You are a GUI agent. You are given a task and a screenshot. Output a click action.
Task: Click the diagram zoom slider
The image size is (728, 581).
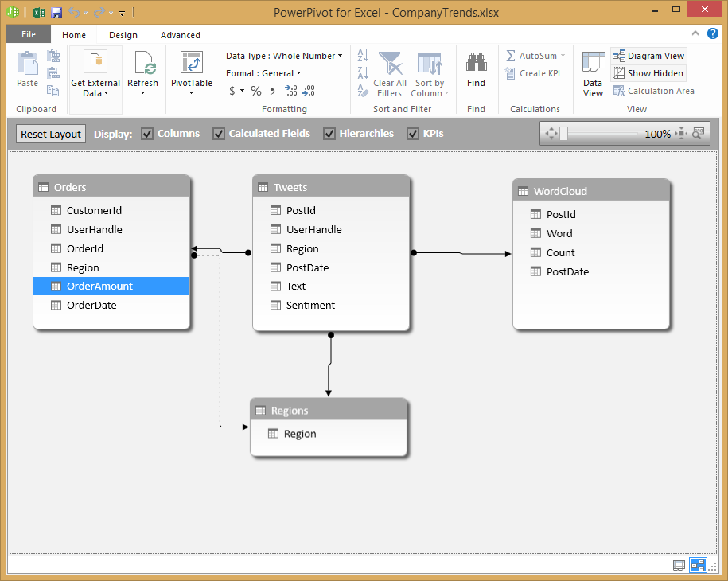[x=563, y=134]
